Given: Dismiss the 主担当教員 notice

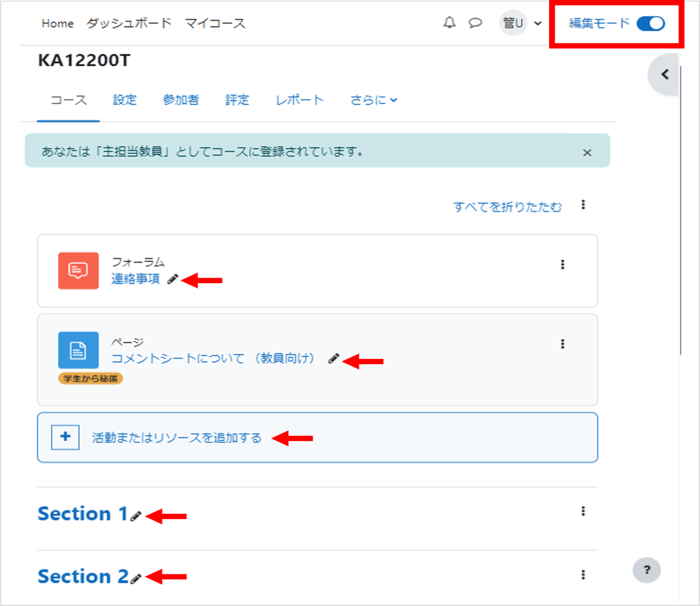Looking at the screenshot, I should (587, 152).
